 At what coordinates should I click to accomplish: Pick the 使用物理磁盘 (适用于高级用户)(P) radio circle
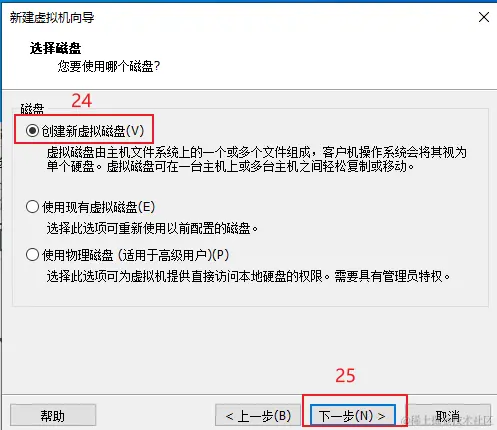tap(32, 255)
